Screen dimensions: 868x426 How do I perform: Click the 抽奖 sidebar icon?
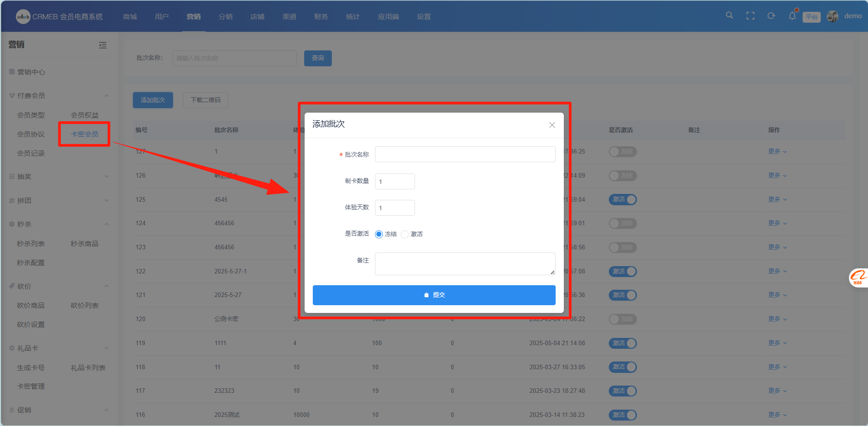tap(12, 176)
